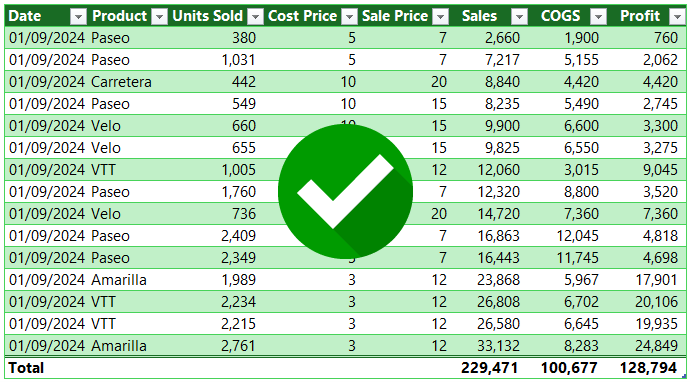This screenshot has height=382, width=690.
Task: Open the Profit column filter dropdown
Action: (x=678, y=17)
